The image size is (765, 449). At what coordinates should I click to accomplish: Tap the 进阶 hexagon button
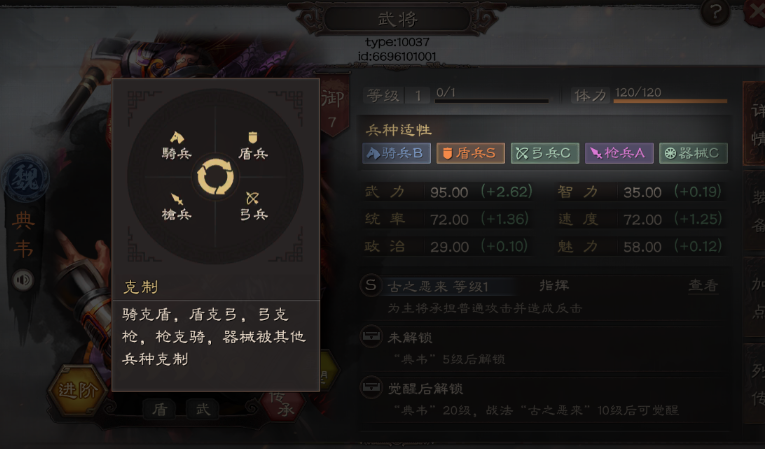point(78,390)
